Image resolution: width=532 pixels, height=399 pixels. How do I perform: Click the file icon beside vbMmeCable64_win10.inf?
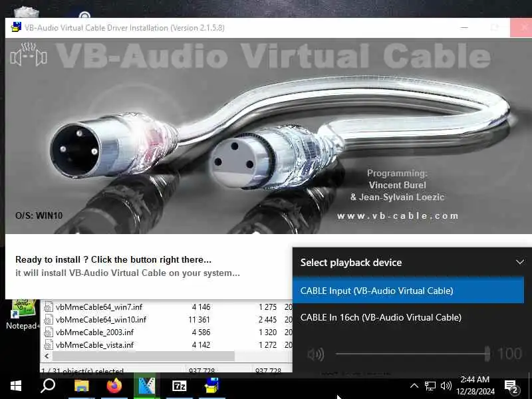pos(49,319)
